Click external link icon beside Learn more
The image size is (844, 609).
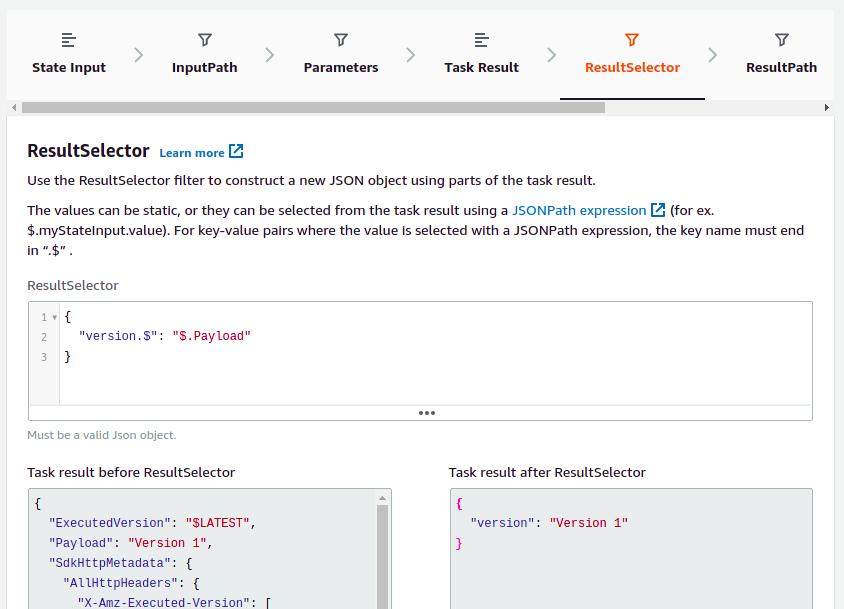[x=236, y=152]
